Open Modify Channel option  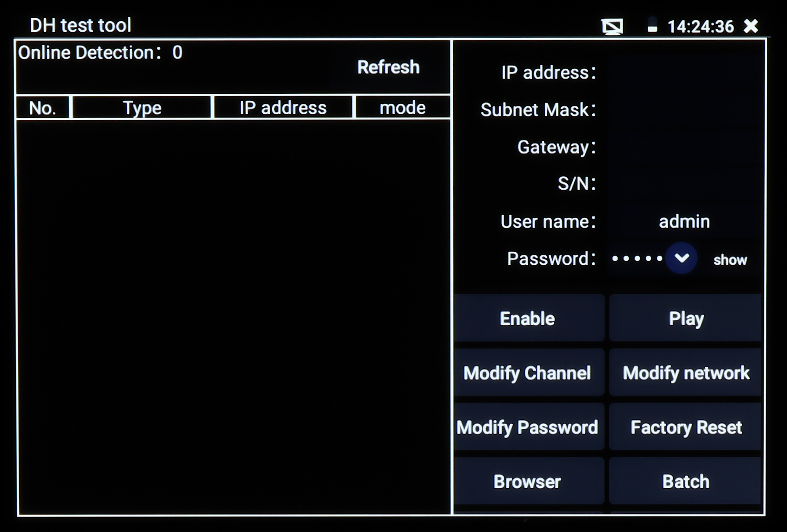[529, 373]
